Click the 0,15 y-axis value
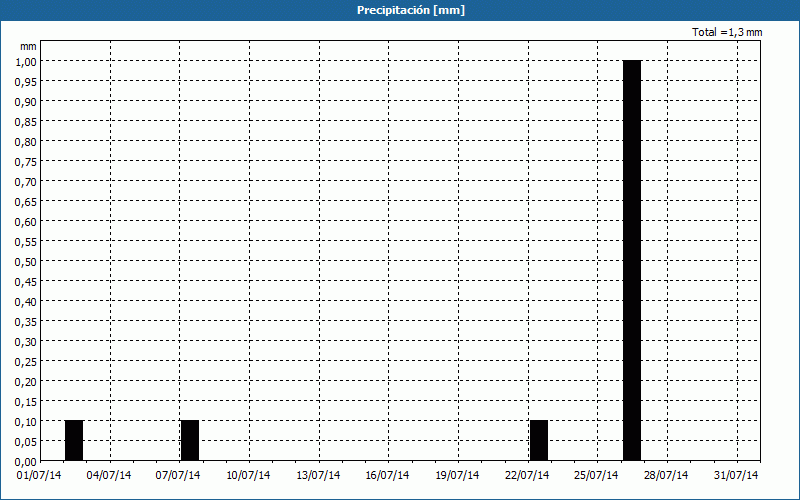 pos(26,402)
